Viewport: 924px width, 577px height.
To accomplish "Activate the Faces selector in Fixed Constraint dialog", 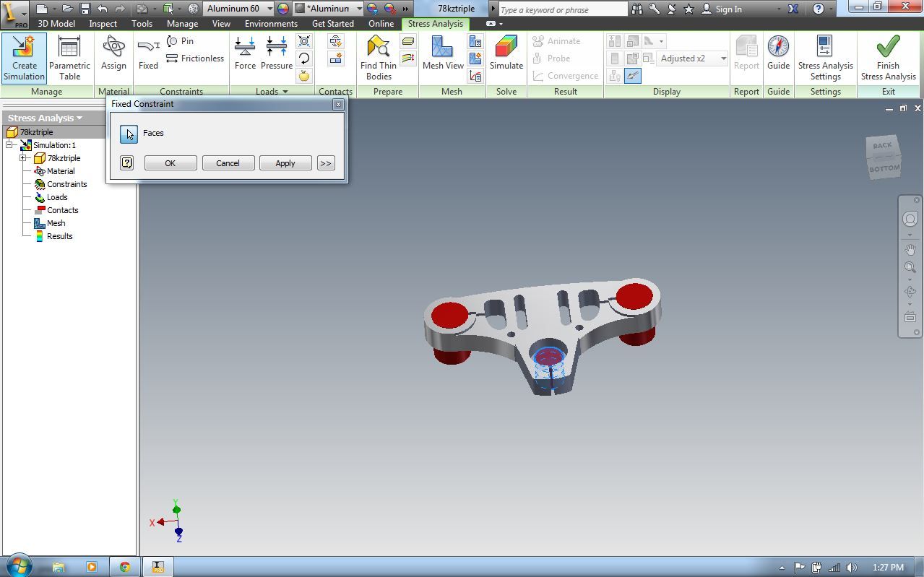I will click(129, 134).
